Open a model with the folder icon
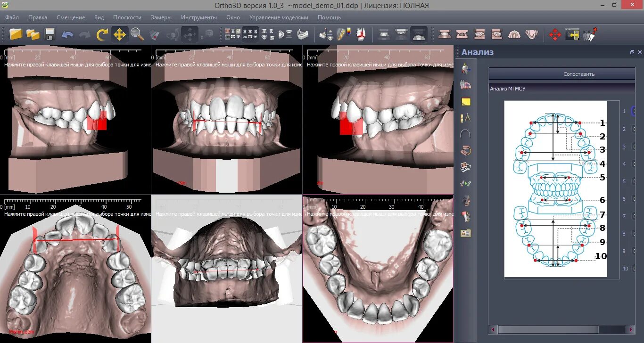Screen dimensions: 644x343 pos(16,34)
